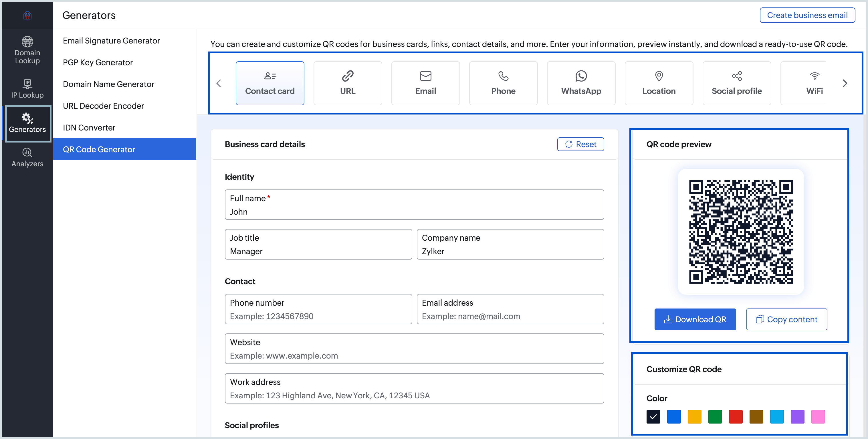Click the Job title field
The image size is (868, 439).
pos(318,244)
